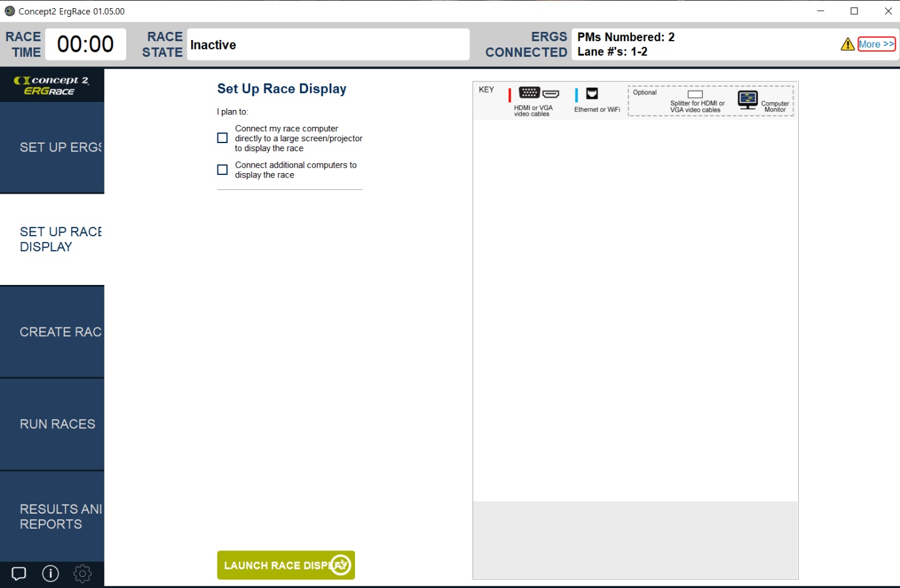Click the Set Up Race Display heading
The image size is (900, 588).
282,89
